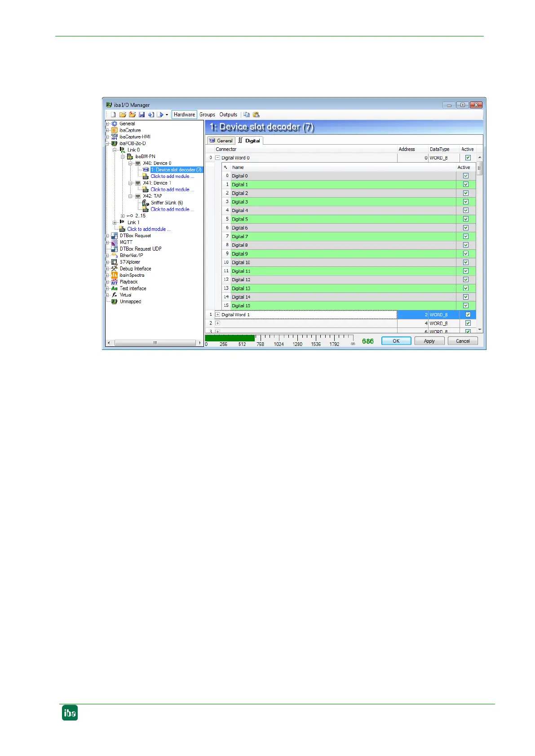This screenshot has height=756, width=535.
Task: Click add module link under X40: Device 0
Action: tap(172, 176)
